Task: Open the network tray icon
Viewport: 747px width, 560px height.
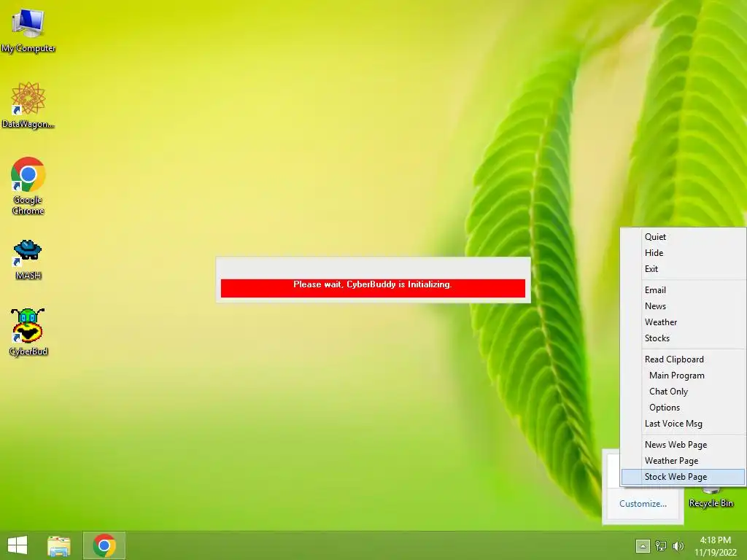Action: coord(660,546)
